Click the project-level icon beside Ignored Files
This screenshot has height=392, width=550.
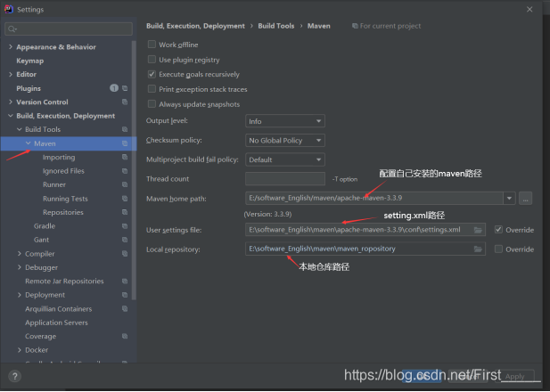[125, 171]
